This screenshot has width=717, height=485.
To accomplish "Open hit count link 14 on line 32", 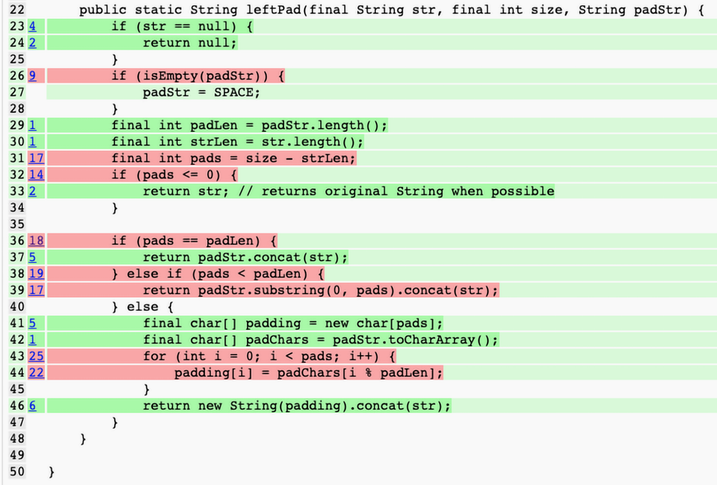I will click(37, 174).
